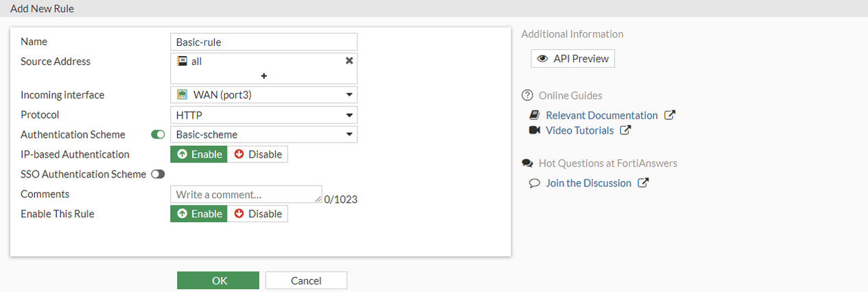868x292 pixels.
Task: Add a source address with the plus icon
Action: 263,75
